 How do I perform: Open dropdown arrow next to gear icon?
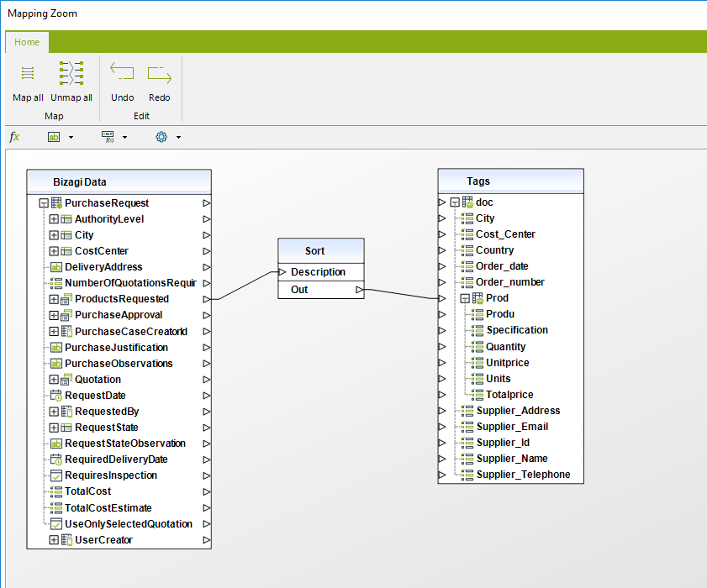click(x=178, y=138)
